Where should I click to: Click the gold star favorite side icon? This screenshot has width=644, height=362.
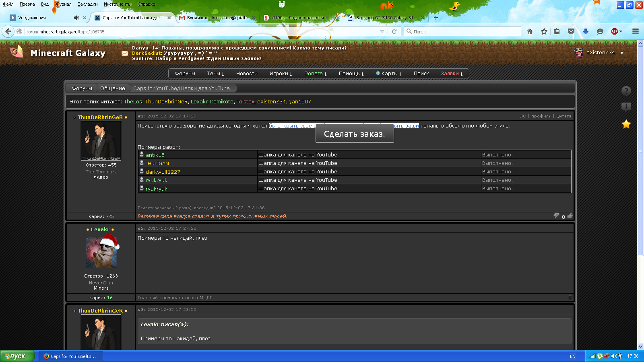coord(626,124)
